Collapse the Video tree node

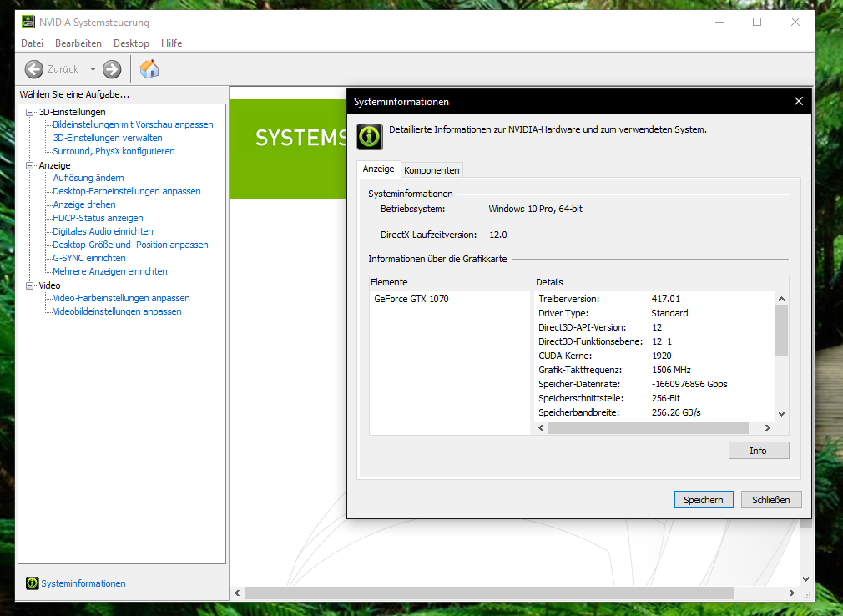29,286
